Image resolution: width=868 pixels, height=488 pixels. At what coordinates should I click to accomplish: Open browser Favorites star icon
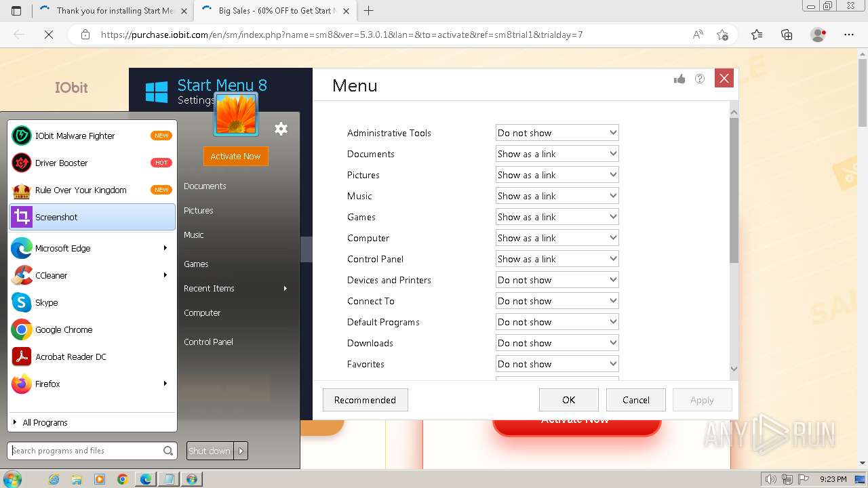point(757,35)
